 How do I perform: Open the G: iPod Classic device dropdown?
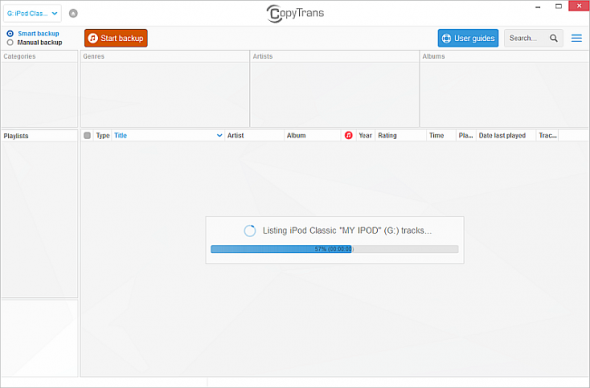[32, 14]
